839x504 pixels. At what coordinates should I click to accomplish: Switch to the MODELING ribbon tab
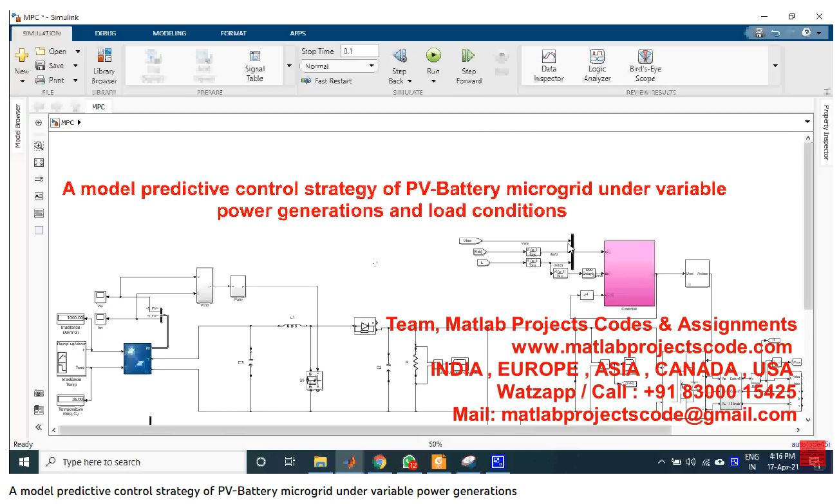(169, 33)
